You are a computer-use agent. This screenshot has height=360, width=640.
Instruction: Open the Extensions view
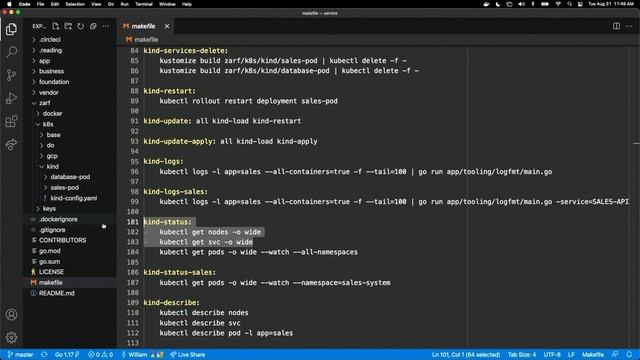pyautogui.click(x=11, y=121)
